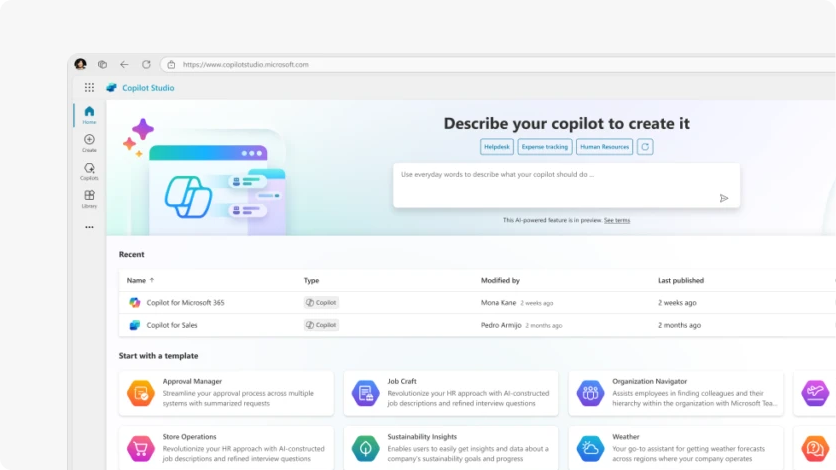
Task: Open Copilots from the left sidebar
Action: click(x=89, y=170)
